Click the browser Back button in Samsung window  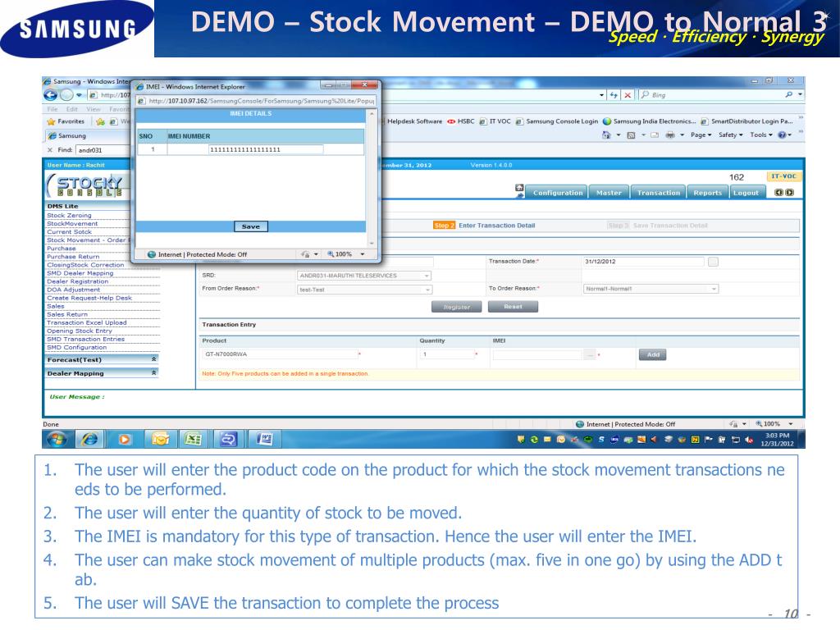[50, 95]
